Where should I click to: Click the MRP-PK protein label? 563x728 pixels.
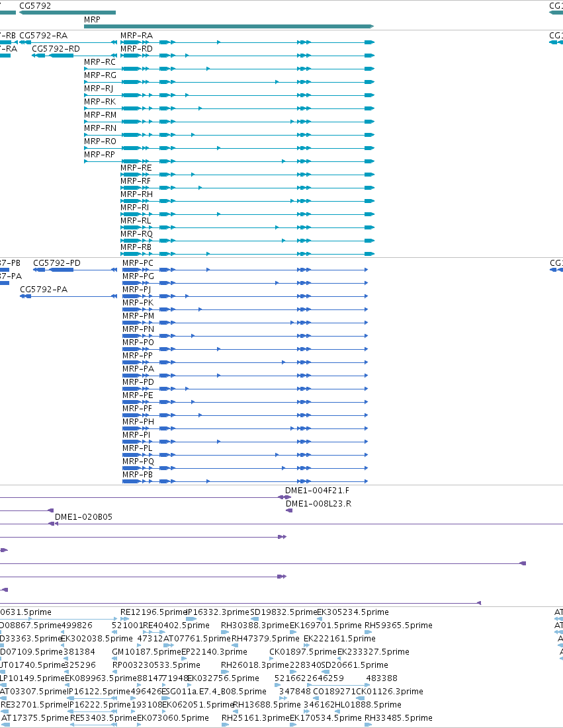tap(138, 303)
